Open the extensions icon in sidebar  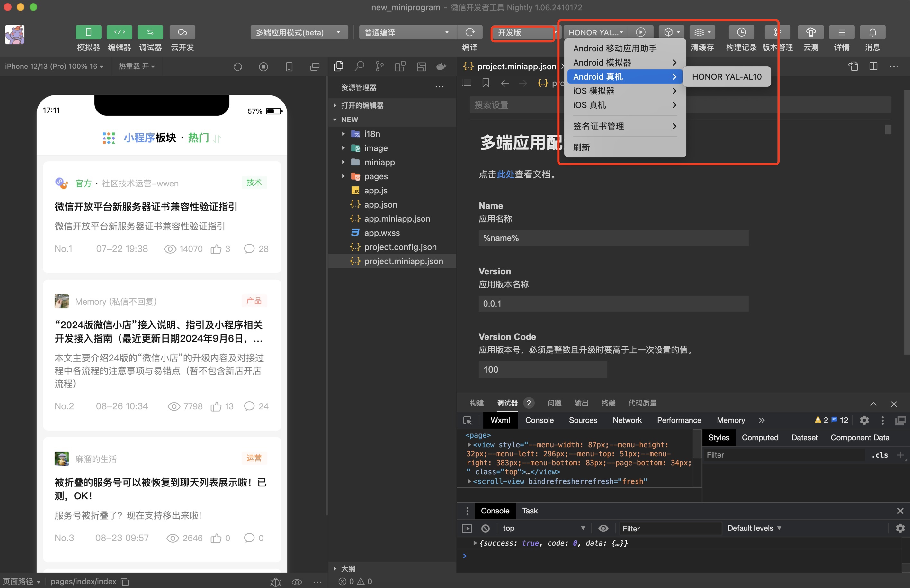pyautogui.click(x=400, y=67)
